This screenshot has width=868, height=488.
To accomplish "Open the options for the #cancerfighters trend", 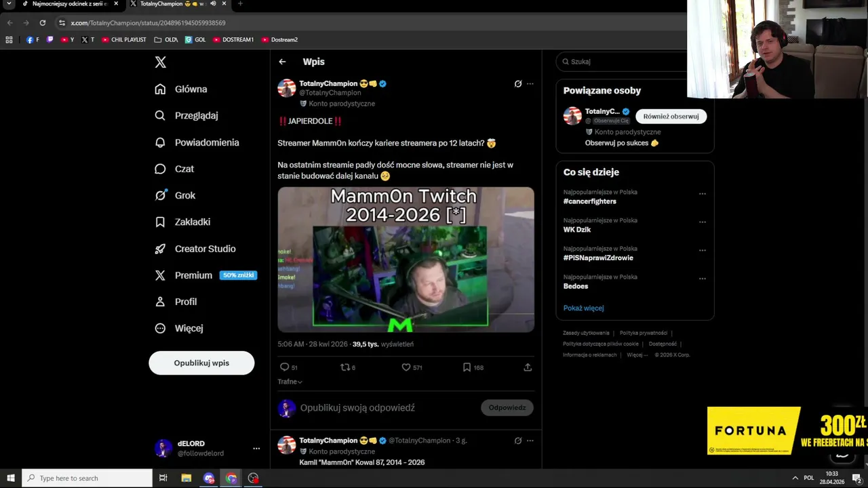I will pos(703,194).
